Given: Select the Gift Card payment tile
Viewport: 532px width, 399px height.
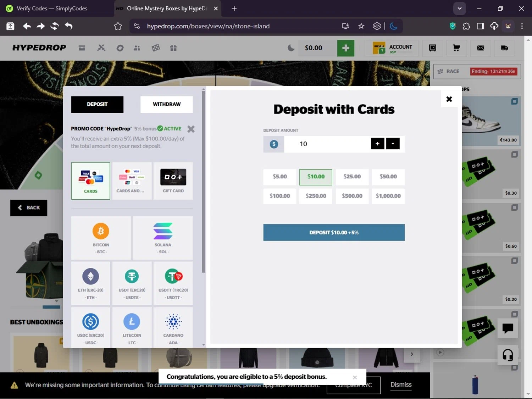Looking at the screenshot, I should point(173,181).
